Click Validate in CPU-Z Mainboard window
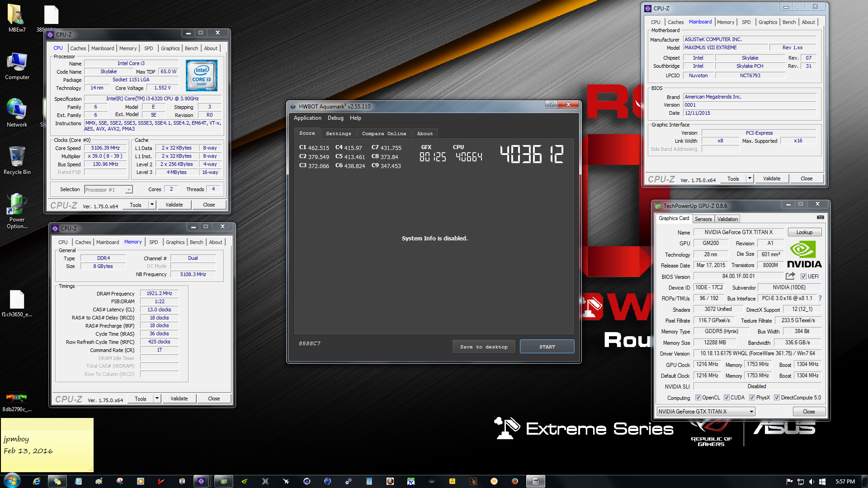 pyautogui.click(x=772, y=178)
